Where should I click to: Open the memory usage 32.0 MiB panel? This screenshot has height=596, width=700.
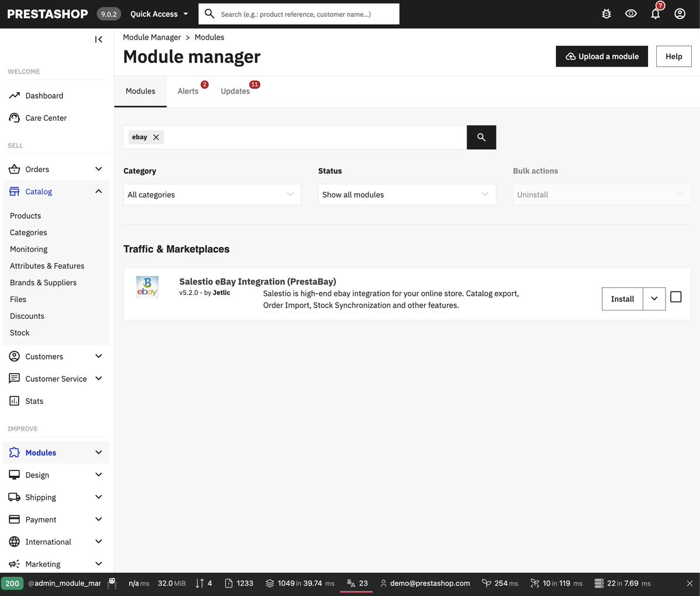(x=171, y=583)
